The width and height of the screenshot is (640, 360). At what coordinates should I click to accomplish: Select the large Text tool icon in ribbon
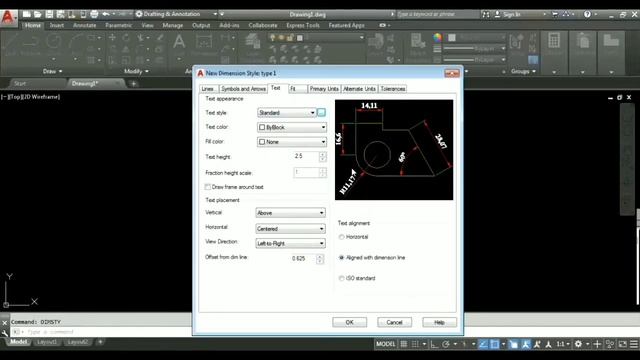pos(179,42)
